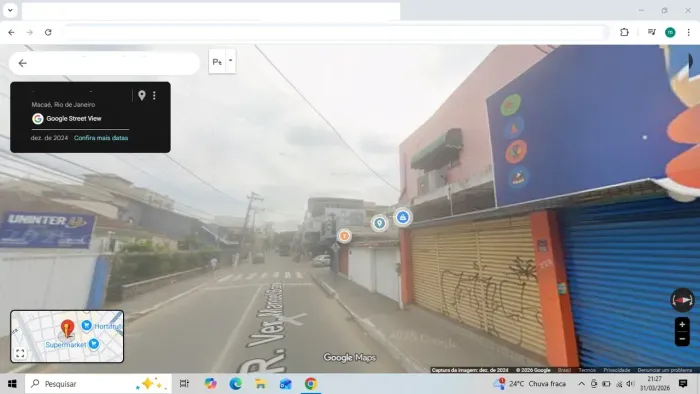Open the three-dot options in the info card
The height and width of the screenshot is (394, 700).
pos(154,95)
